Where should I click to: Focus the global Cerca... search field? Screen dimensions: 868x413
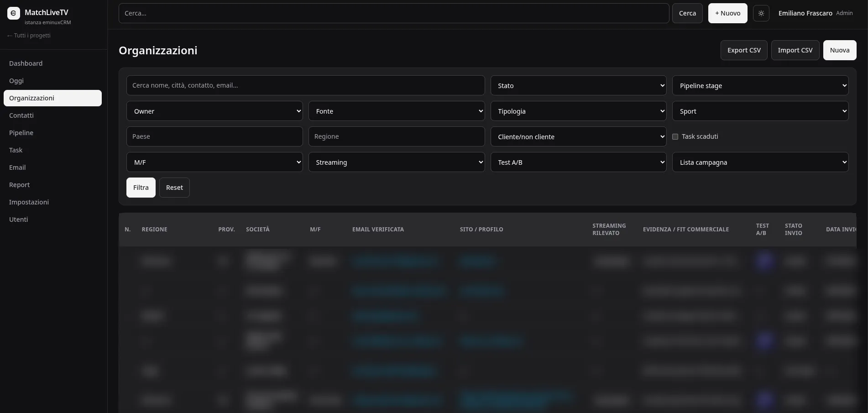[394, 13]
